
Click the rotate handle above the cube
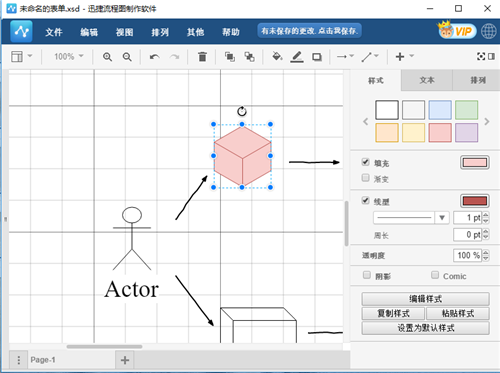pyautogui.click(x=242, y=111)
